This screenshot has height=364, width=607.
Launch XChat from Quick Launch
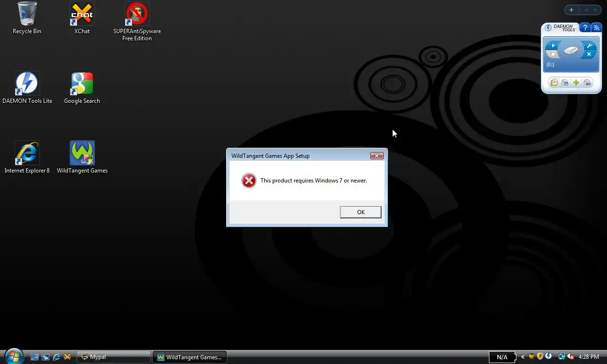(67, 357)
